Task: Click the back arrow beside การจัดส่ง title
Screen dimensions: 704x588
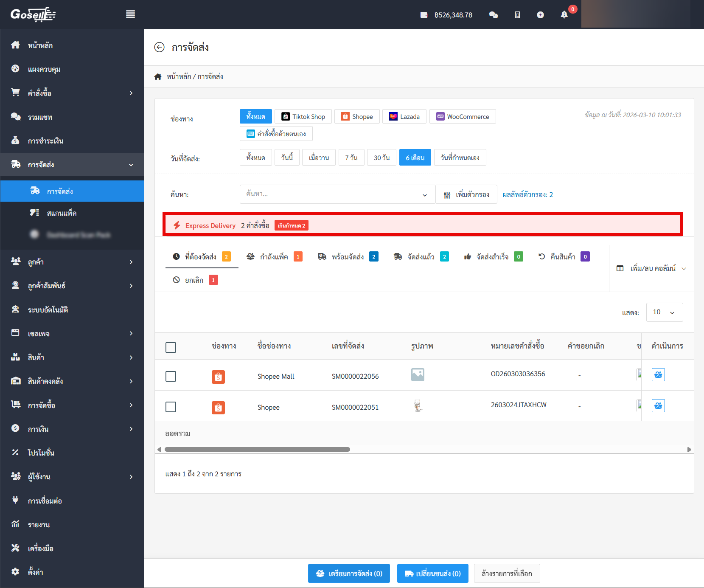Action: (159, 47)
